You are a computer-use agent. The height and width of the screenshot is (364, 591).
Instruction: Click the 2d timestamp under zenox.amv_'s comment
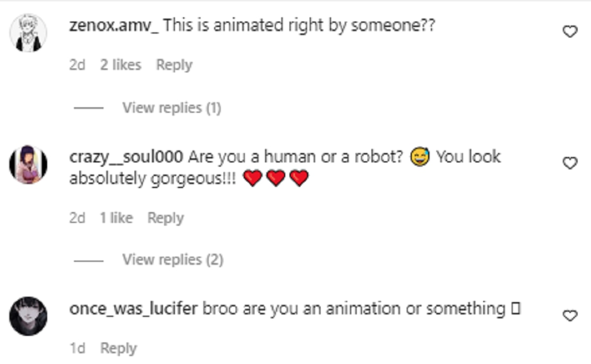click(77, 65)
